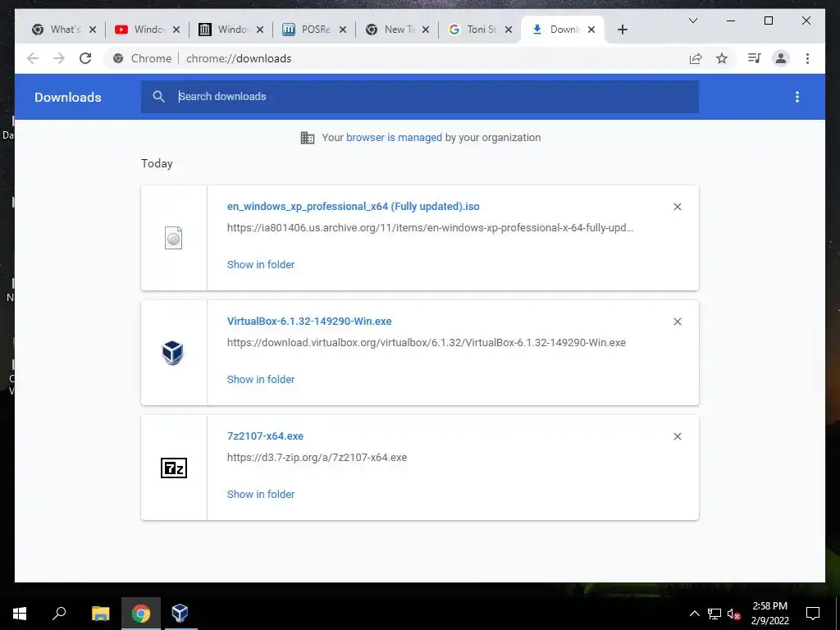Open the Windows Start menu
Viewport: 840px width, 630px height.
20,614
